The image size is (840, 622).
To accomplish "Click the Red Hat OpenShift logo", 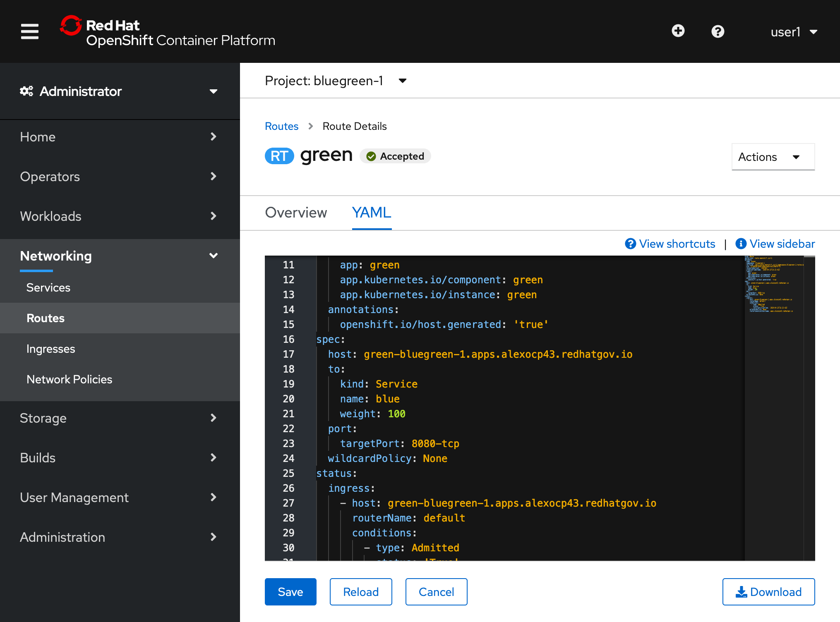I will coord(168,31).
